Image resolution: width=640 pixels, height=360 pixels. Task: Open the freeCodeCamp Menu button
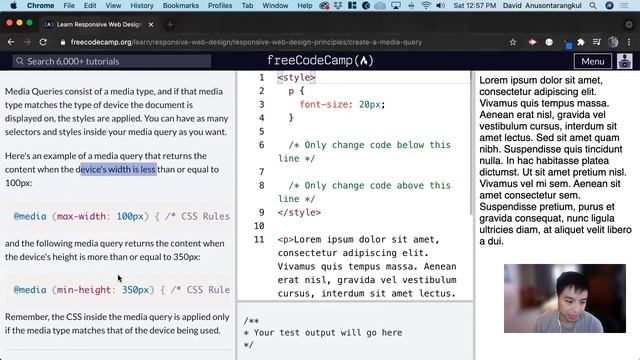(x=593, y=61)
